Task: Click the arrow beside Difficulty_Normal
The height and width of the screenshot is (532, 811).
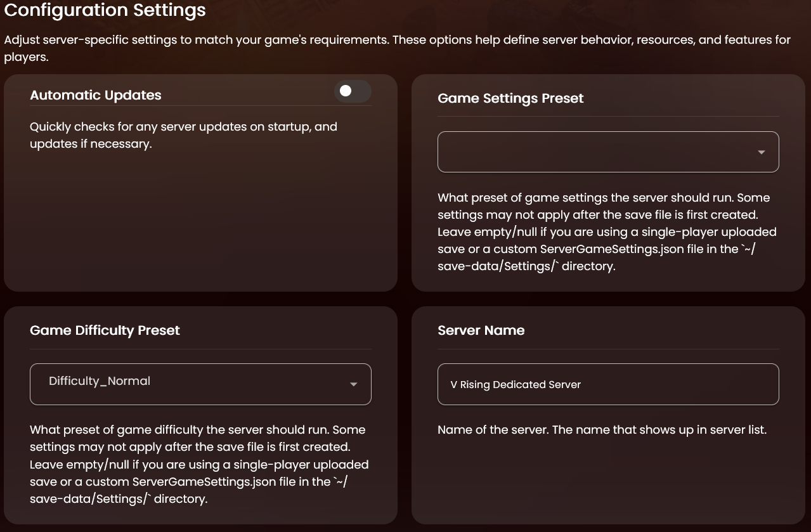Action: coord(353,384)
